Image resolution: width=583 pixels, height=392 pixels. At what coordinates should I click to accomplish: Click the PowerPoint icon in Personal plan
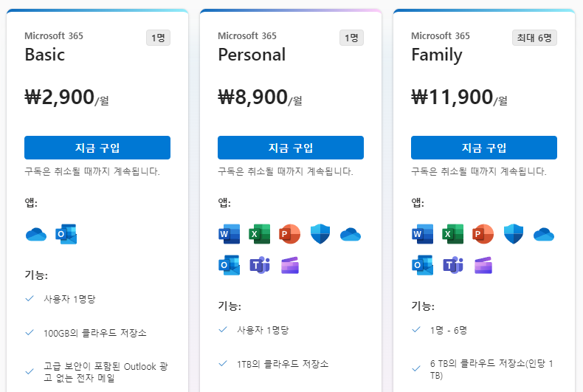pyautogui.click(x=289, y=234)
